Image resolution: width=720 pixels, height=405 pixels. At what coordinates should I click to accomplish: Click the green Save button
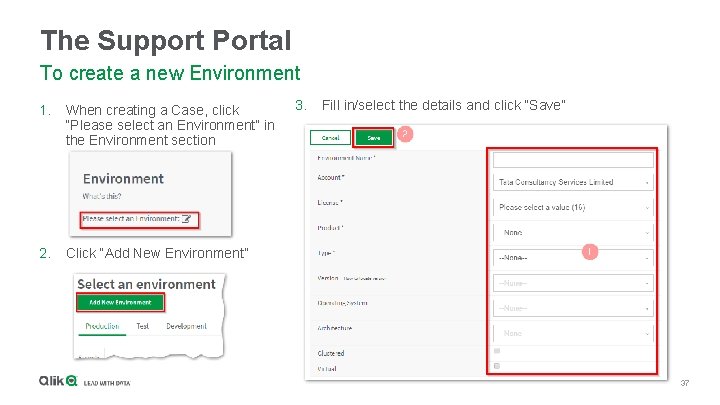tap(374, 138)
